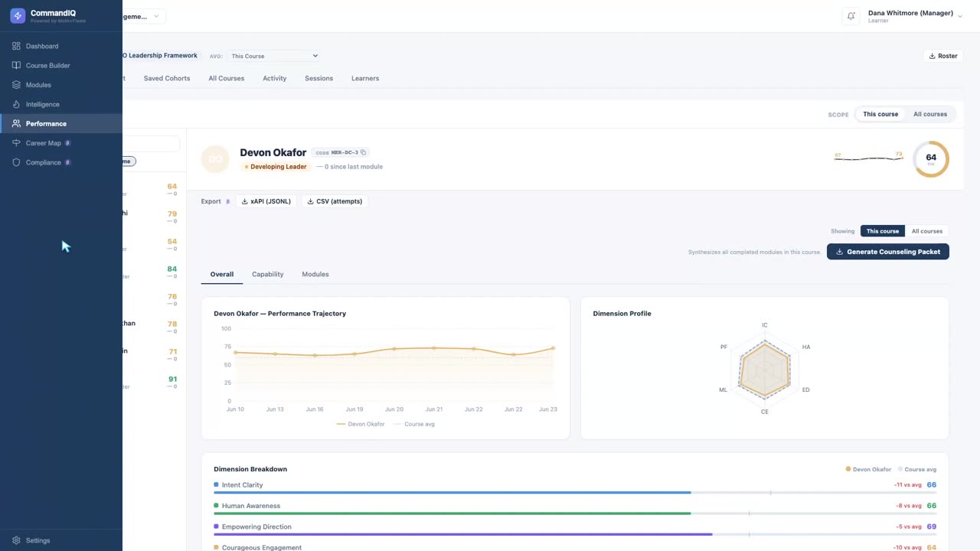Click download icon on xAPI (JSONL) button

[x=245, y=201]
